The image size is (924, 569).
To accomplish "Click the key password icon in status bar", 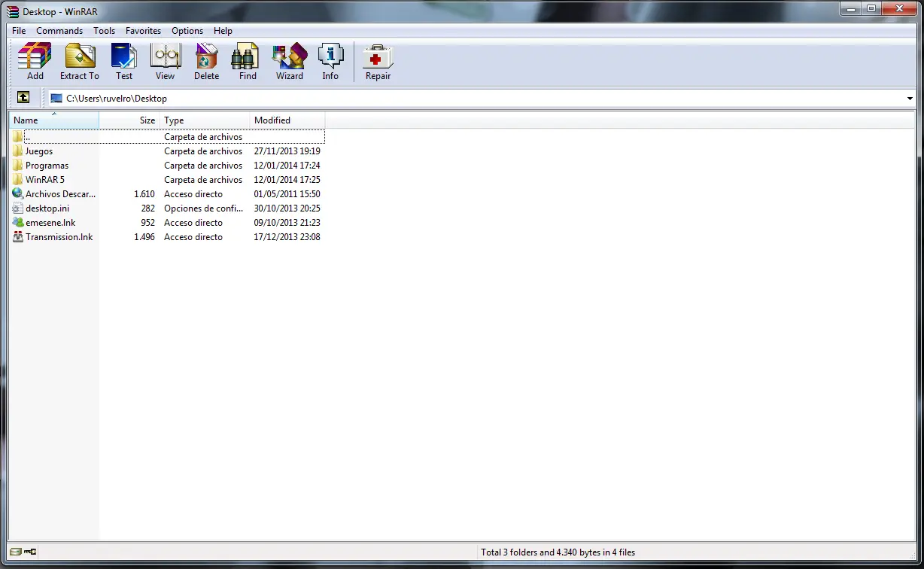I will click(x=30, y=552).
